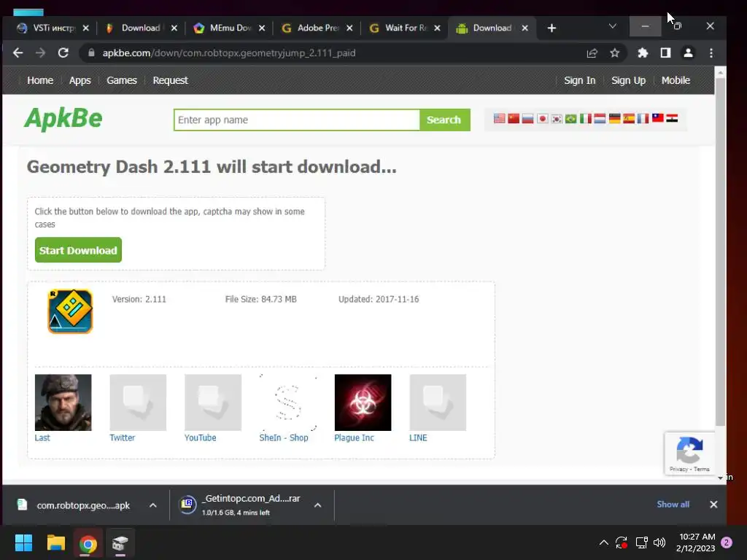747x560 pixels.
Task: Select the China flag language
Action: point(514,119)
